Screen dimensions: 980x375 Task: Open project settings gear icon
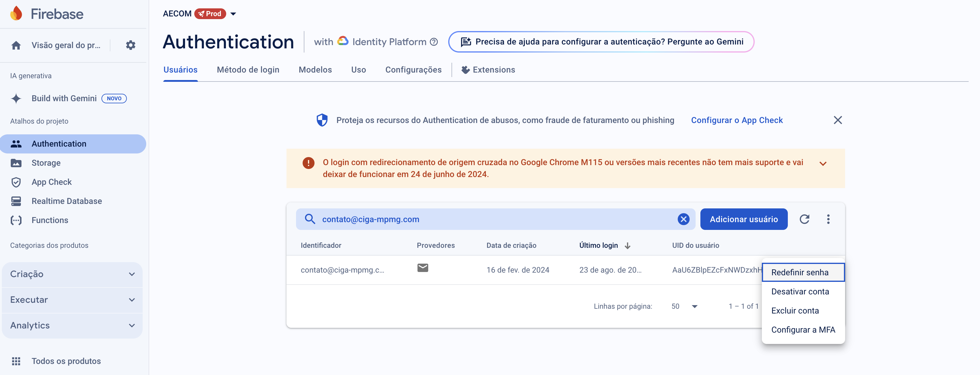pyautogui.click(x=130, y=45)
